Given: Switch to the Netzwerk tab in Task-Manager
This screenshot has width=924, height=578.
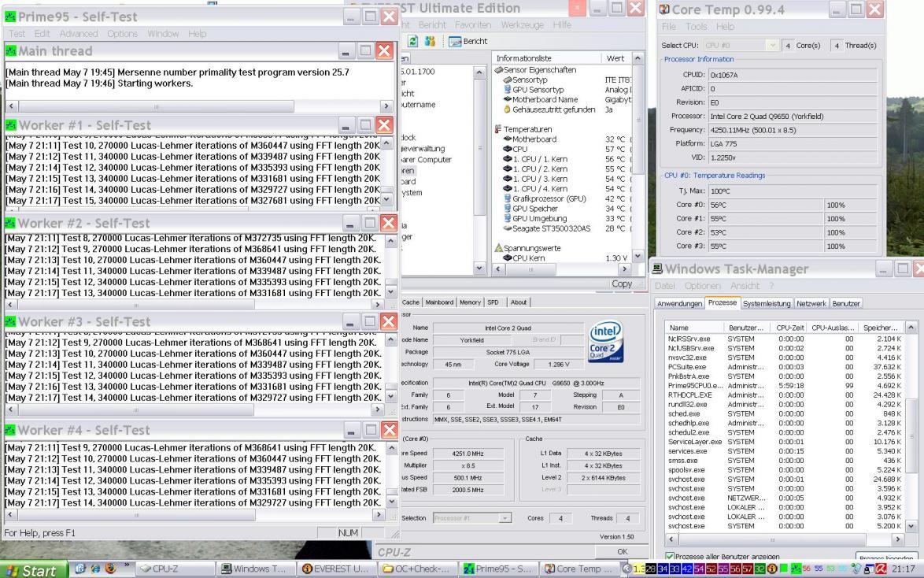Looking at the screenshot, I should [811, 303].
